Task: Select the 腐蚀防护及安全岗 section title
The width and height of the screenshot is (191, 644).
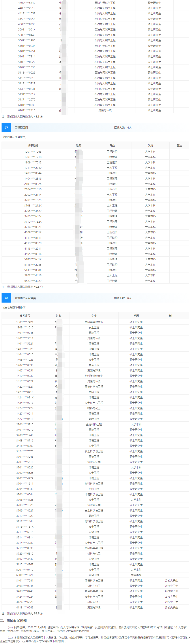Action: pos(25,298)
